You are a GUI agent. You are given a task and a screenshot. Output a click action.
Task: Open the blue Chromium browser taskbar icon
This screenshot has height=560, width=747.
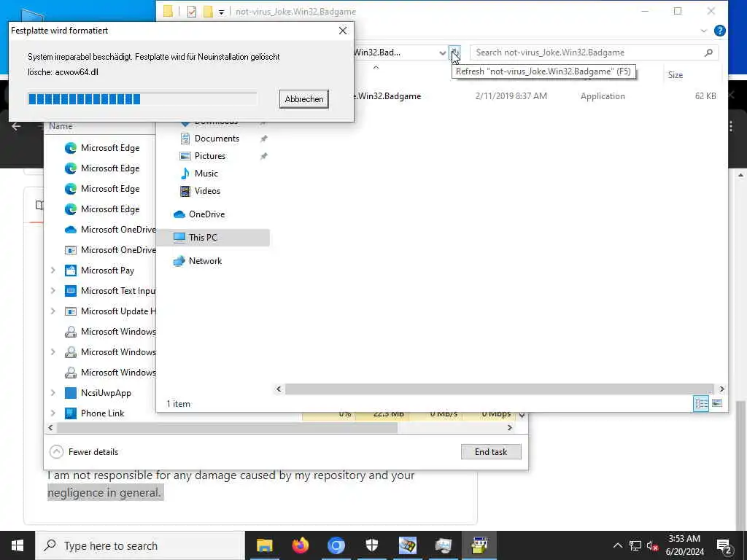tap(336, 545)
